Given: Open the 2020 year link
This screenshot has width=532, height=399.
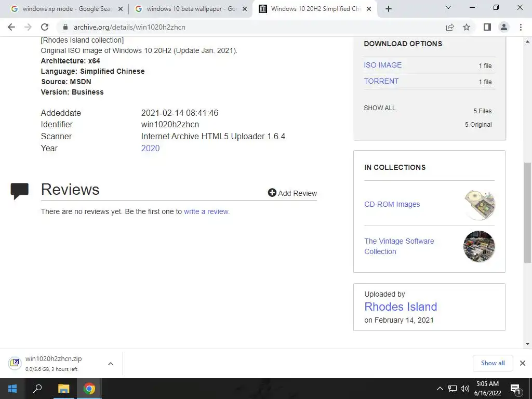Looking at the screenshot, I should (150, 148).
